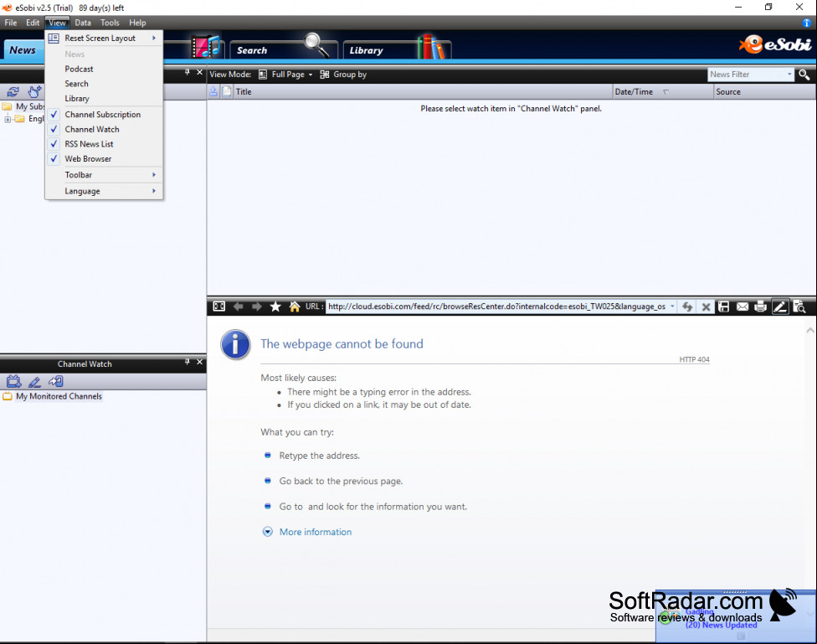Open the Help menu

point(137,23)
